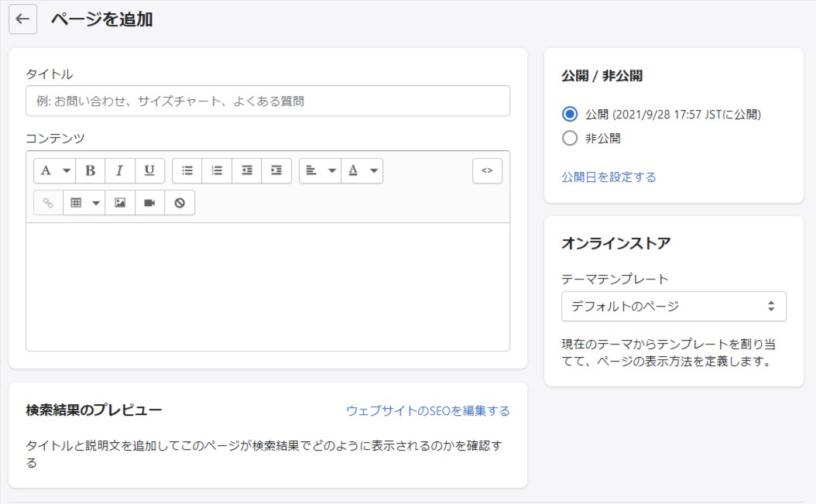Image resolution: width=816 pixels, height=504 pixels.
Task: Insert a video into content
Action: click(149, 203)
